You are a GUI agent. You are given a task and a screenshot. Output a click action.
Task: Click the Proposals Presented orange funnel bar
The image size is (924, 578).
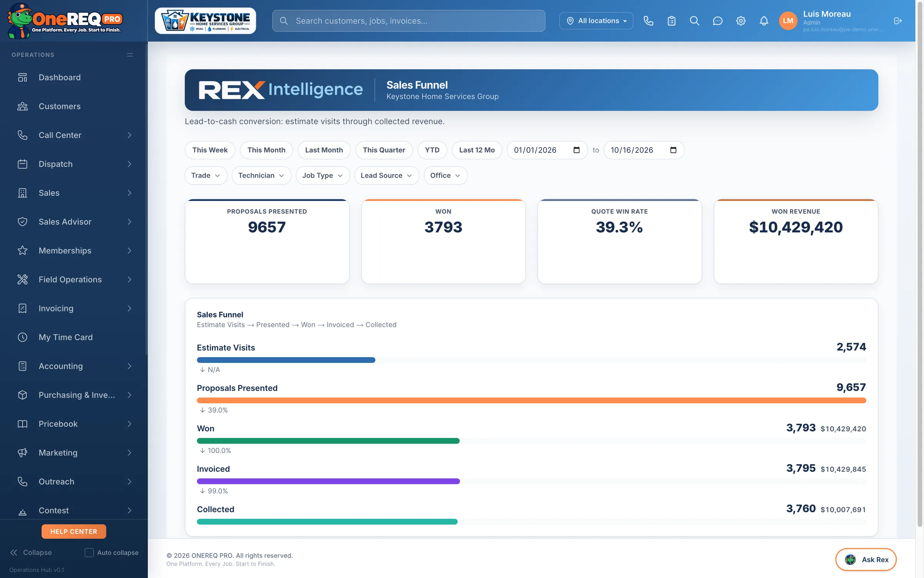click(531, 401)
